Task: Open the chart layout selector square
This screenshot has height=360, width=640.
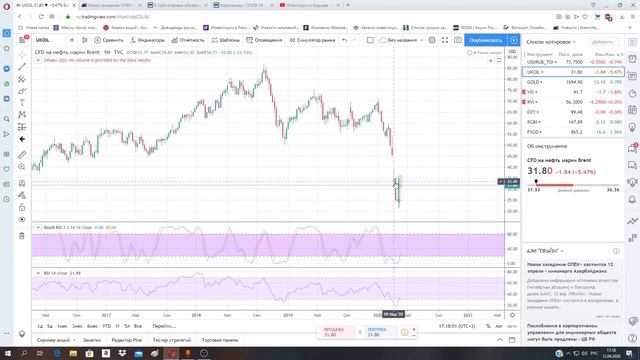Action: (370, 40)
